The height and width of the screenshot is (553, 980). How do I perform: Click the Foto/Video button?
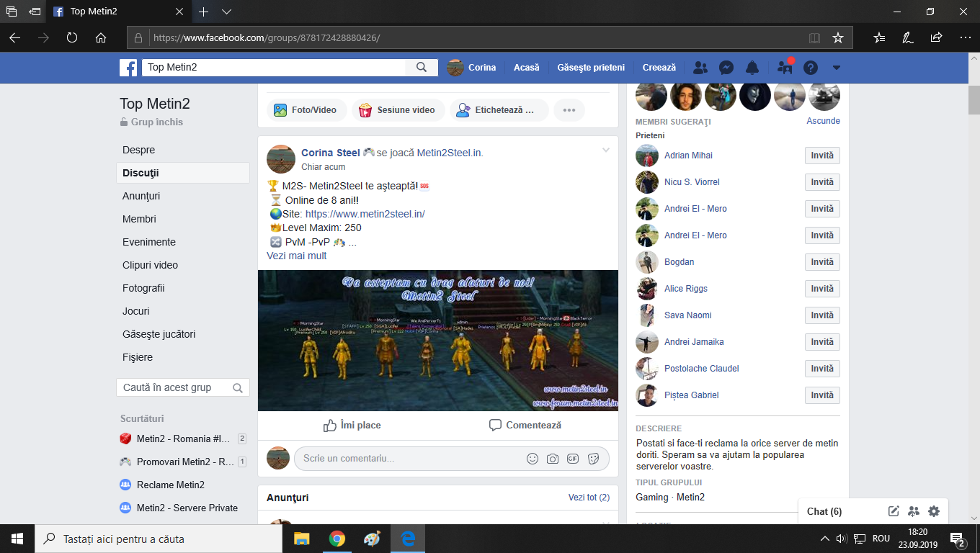[307, 110]
